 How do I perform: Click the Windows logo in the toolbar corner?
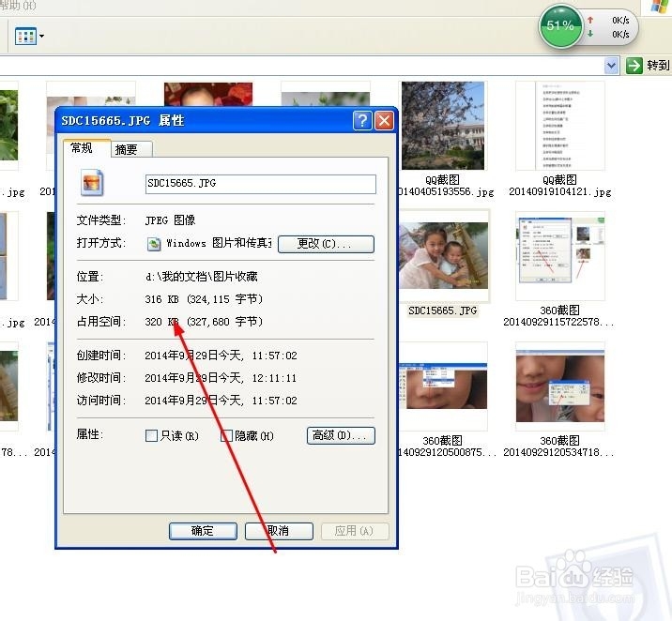tap(661, 7)
